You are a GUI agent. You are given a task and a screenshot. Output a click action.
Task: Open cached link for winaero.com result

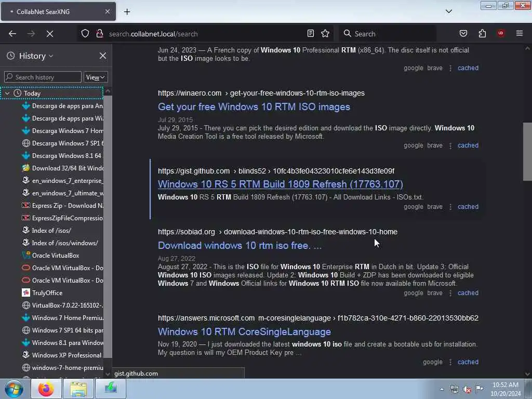pos(468,145)
